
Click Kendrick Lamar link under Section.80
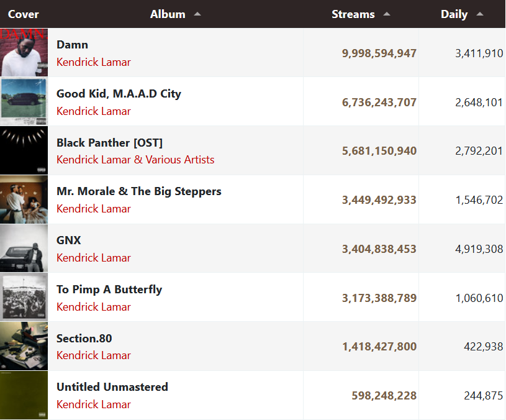tap(94, 355)
